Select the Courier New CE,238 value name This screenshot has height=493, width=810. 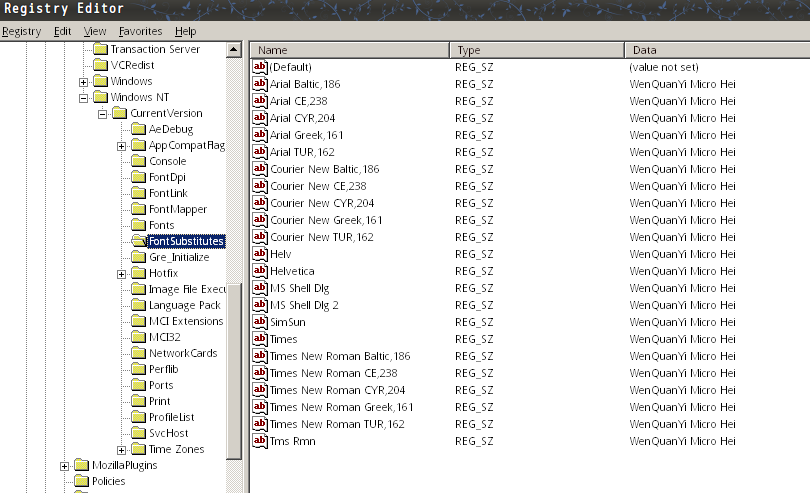[318, 187]
